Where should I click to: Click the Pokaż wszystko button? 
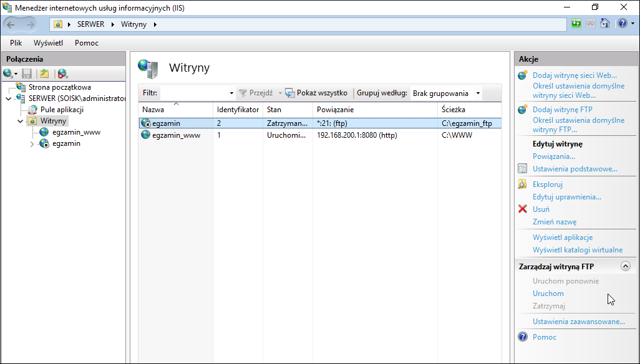pyautogui.click(x=316, y=93)
